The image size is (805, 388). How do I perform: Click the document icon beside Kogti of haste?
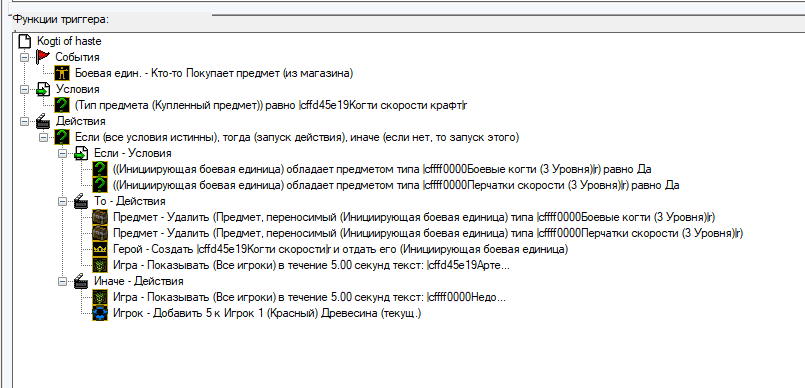(x=25, y=41)
